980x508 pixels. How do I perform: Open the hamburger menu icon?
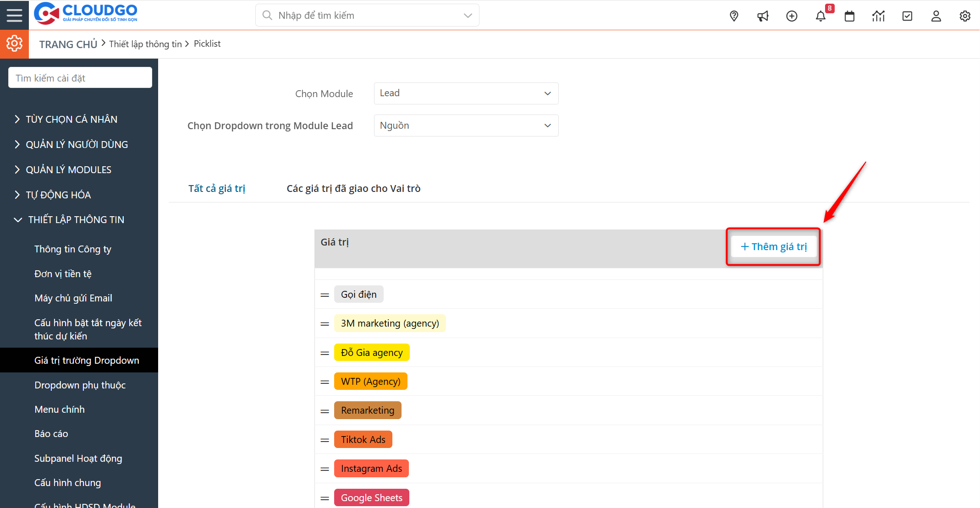tap(14, 15)
